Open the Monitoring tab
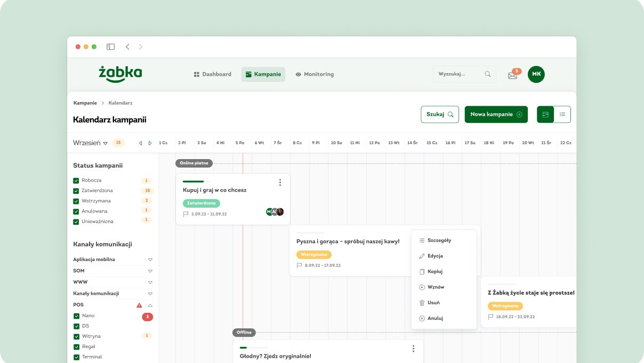The height and width of the screenshot is (363, 644). tap(315, 74)
